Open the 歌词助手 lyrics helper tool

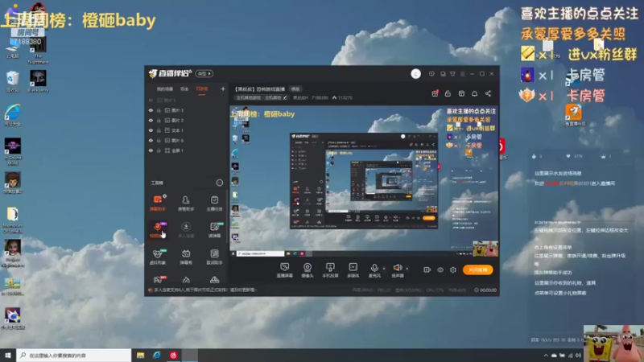pos(214,257)
